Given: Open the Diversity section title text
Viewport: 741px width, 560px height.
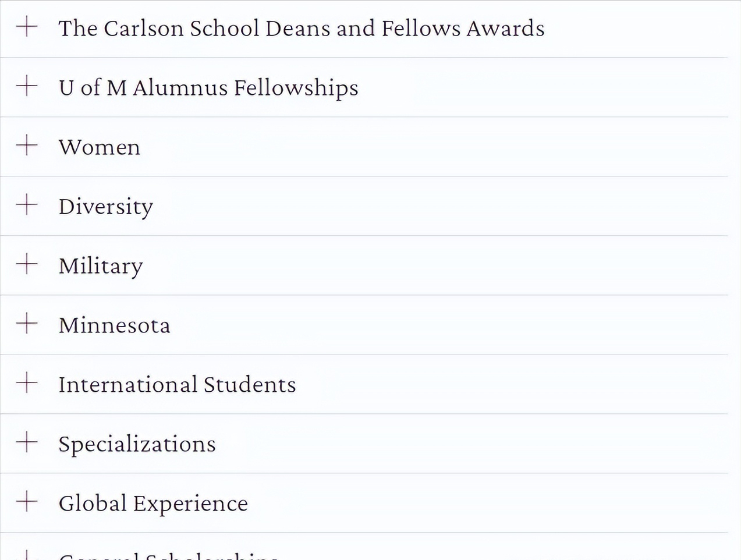Looking at the screenshot, I should coord(105,207).
